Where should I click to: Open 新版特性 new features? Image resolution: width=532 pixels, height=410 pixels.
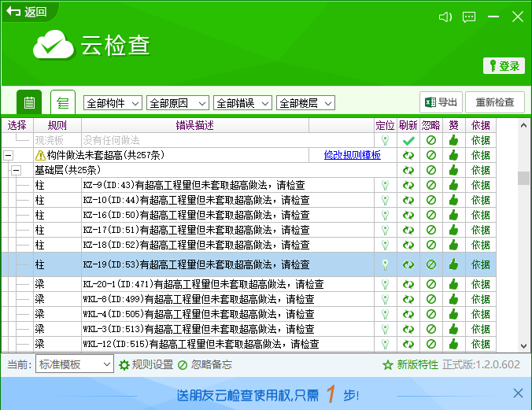410,365
